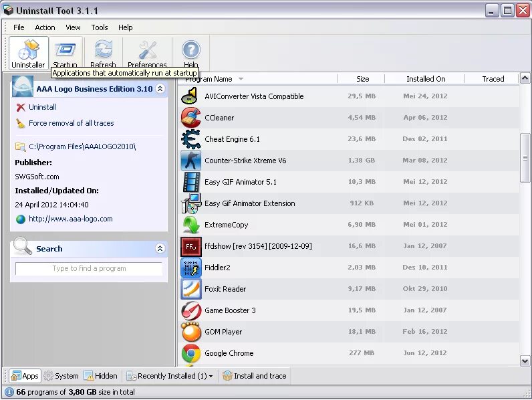Click the info icon in the status bar
Image resolution: width=532 pixels, height=400 pixels.
(x=9, y=392)
